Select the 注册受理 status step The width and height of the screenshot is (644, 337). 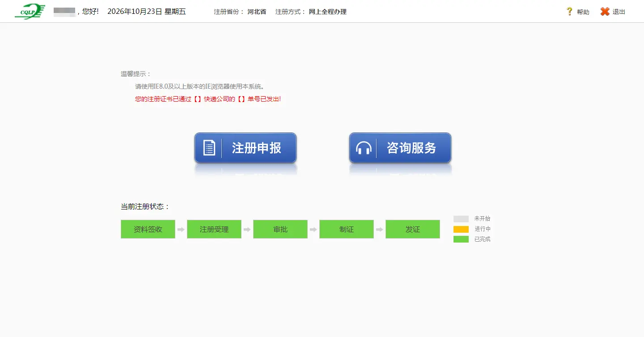tap(214, 229)
